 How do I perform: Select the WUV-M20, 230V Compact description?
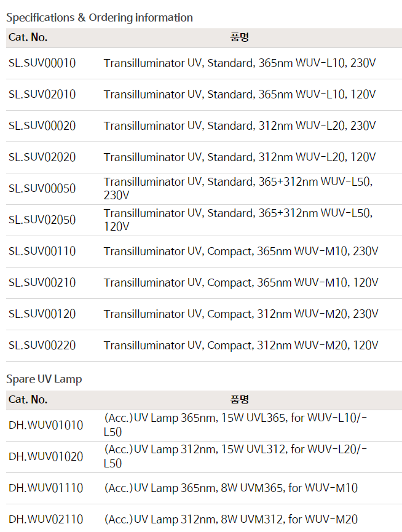241,314
